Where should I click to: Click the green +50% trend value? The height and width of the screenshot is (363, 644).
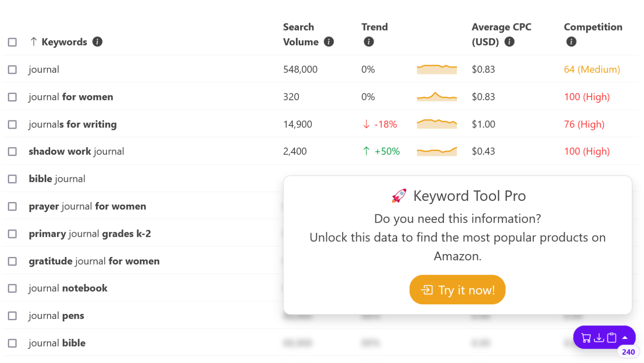(386, 151)
